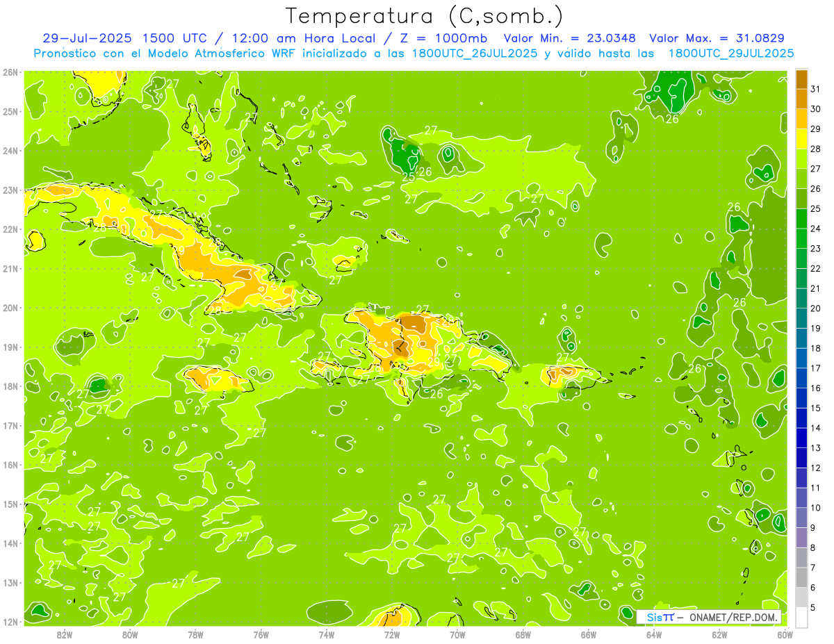Click the '26N' latitude axis label
Image resolution: width=834 pixels, height=644 pixels.
[x=10, y=72]
